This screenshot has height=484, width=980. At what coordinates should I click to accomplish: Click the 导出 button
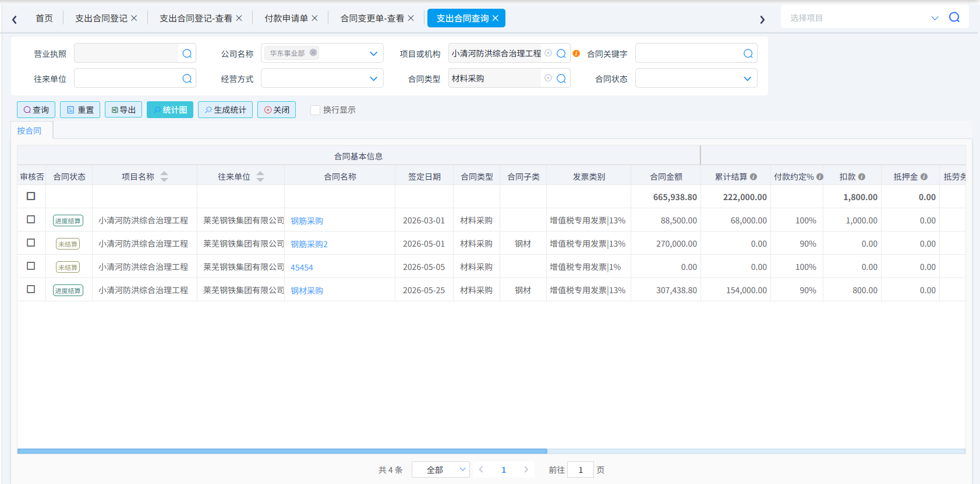click(x=123, y=110)
